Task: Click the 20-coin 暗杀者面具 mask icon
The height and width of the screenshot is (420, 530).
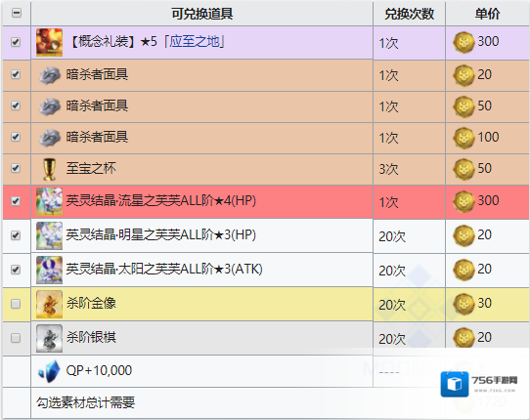Action: tap(50, 75)
